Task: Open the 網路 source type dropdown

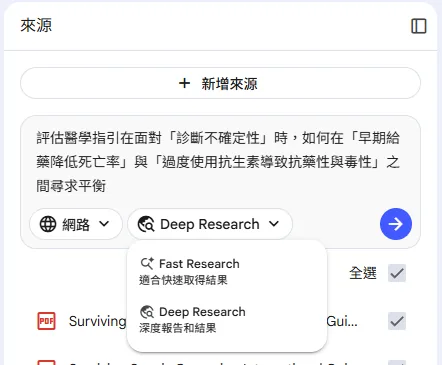Action: [x=76, y=224]
